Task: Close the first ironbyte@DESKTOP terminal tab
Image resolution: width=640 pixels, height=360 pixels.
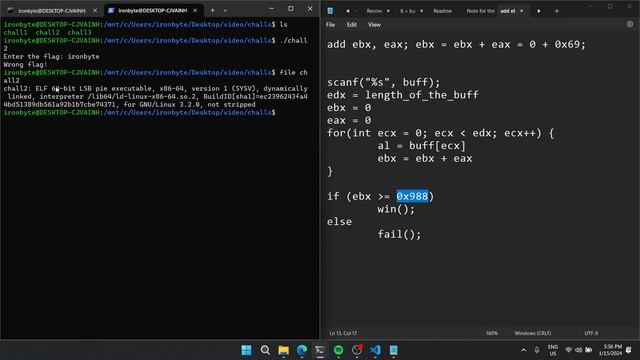Action: 95,10
